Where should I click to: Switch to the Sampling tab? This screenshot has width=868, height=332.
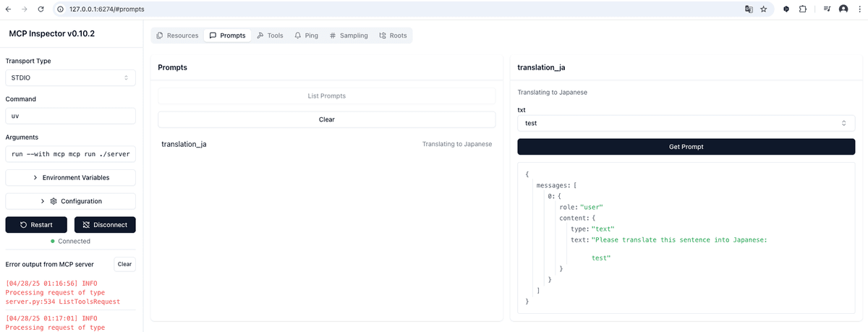[x=349, y=35]
